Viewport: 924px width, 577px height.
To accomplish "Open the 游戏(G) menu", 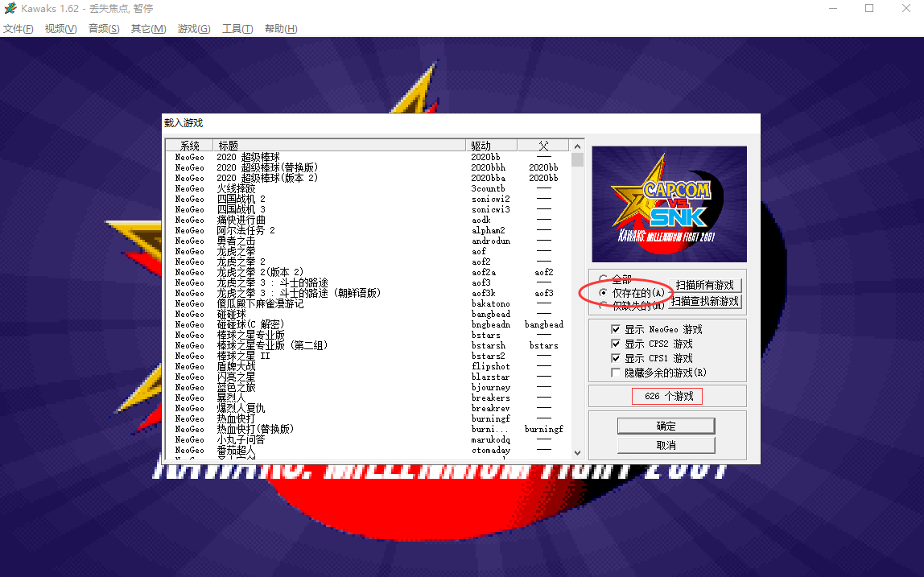I will coord(193,29).
